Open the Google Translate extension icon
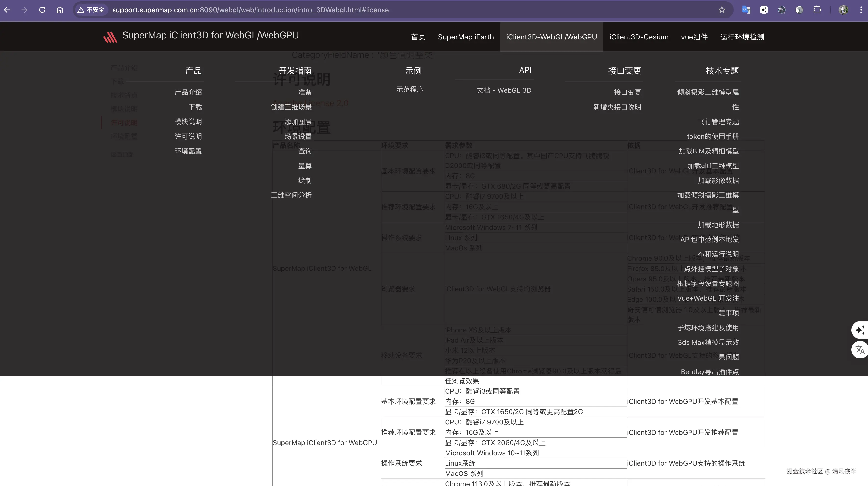The height and width of the screenshot is (486, 868). point(746,10)
